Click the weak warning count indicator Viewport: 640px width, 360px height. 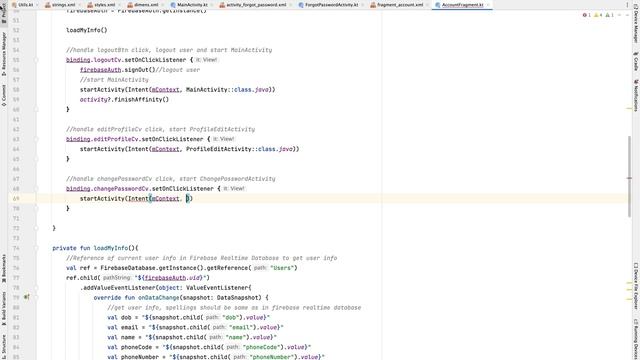pos(609,15)
